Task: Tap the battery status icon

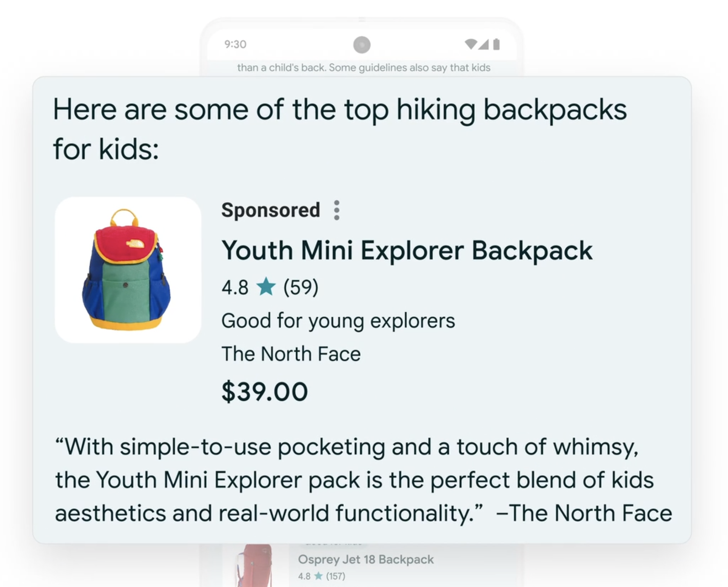Action: [x=496, y=44]
